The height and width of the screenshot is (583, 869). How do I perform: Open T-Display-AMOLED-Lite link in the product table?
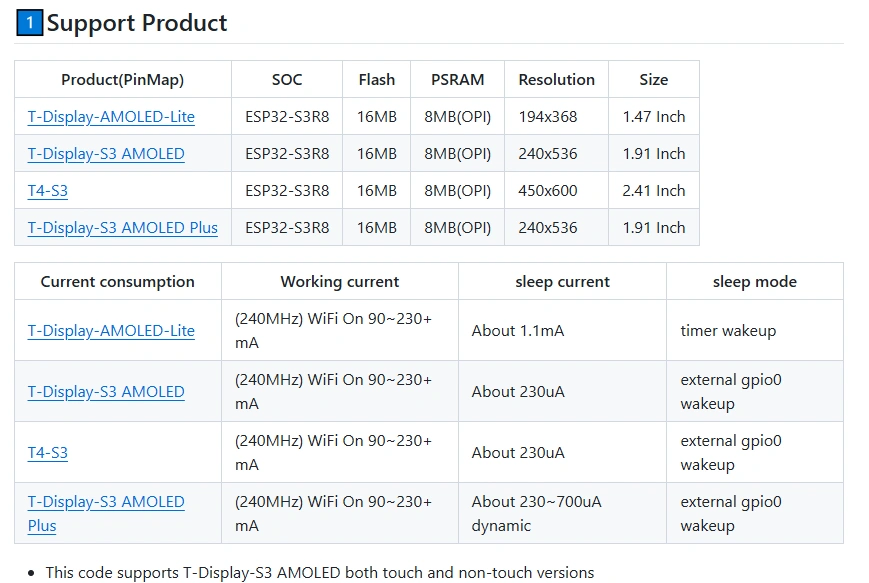(111, 117)
